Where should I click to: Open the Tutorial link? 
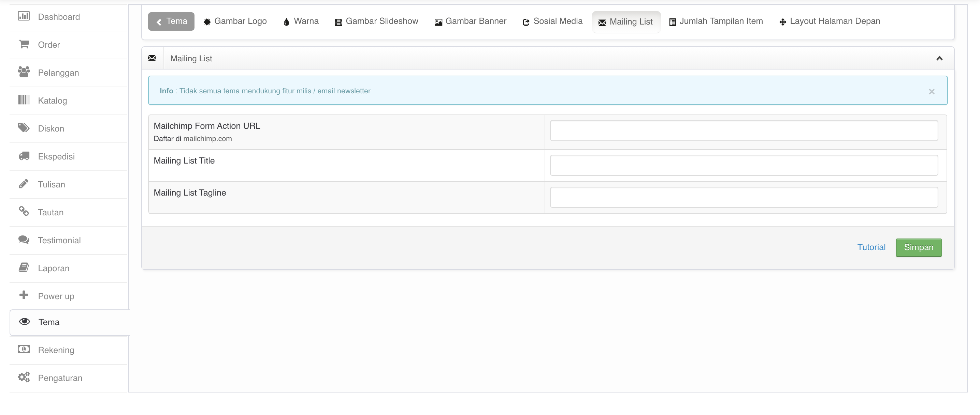[871, 247]
